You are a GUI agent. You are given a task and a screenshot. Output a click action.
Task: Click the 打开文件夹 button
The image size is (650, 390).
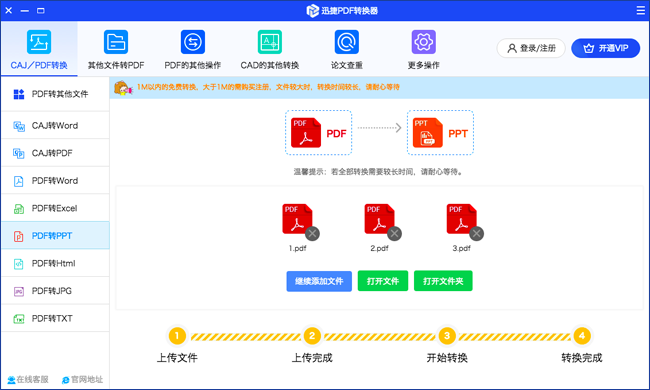443,281
